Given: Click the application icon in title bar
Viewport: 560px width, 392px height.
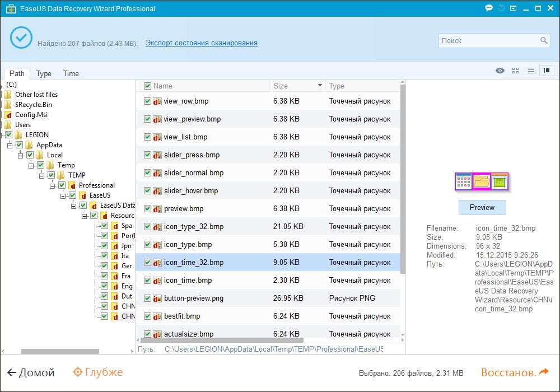Looking at the screenshot, I should click(x=11, y=9).
